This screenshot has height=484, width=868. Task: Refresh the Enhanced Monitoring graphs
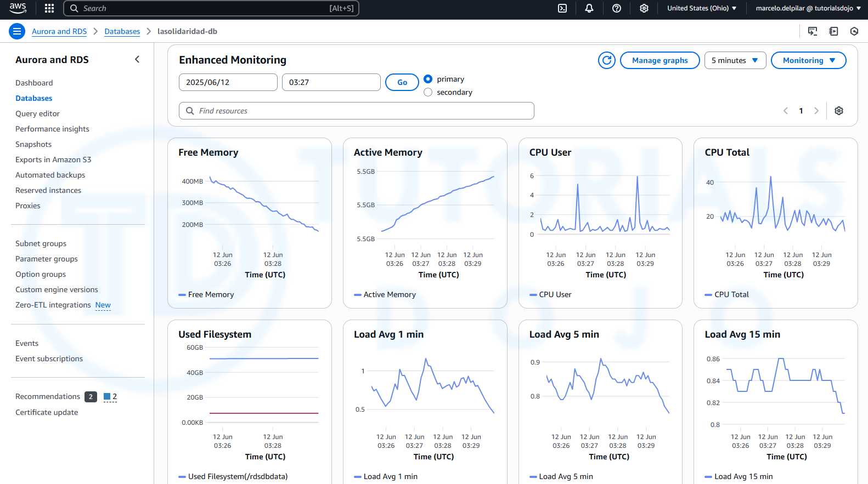click(607, 60)
